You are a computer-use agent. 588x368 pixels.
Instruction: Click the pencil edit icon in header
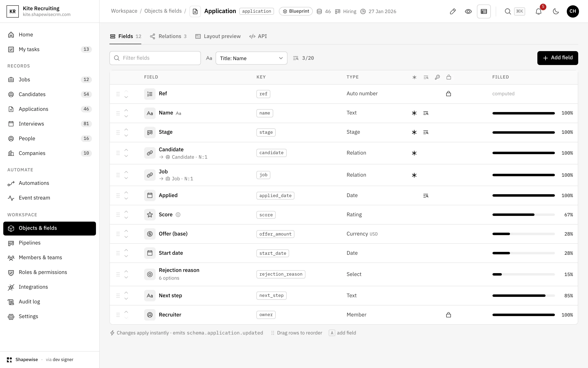point(453,11)
